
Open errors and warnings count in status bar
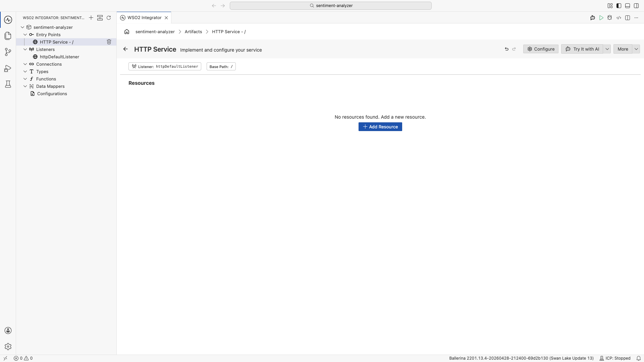pos(23,358)
